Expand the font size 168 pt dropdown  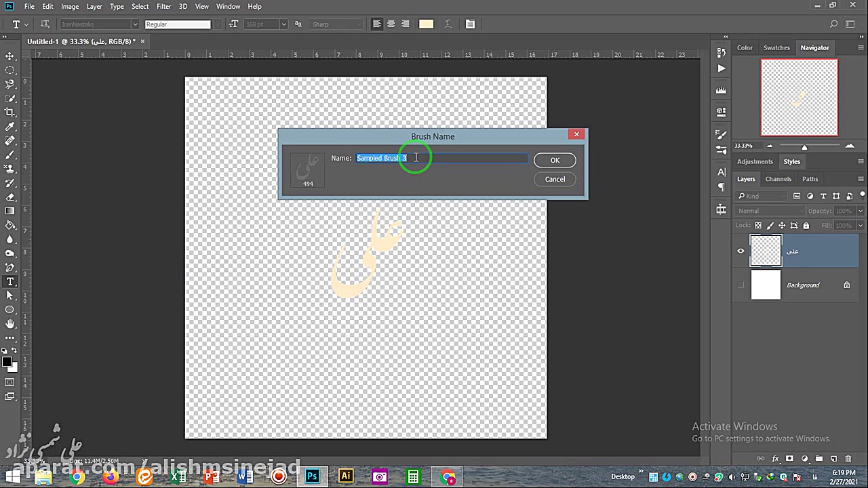pos(283,24)
